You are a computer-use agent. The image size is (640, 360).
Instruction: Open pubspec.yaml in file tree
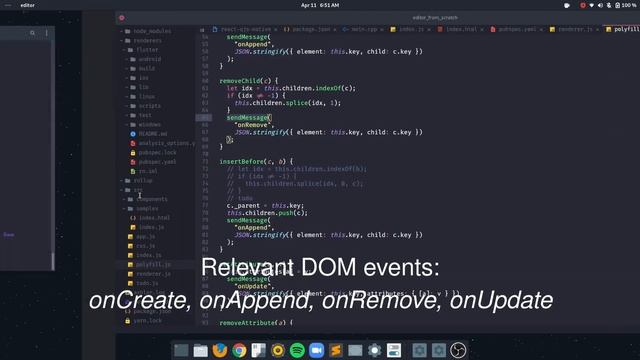[157, 162]
